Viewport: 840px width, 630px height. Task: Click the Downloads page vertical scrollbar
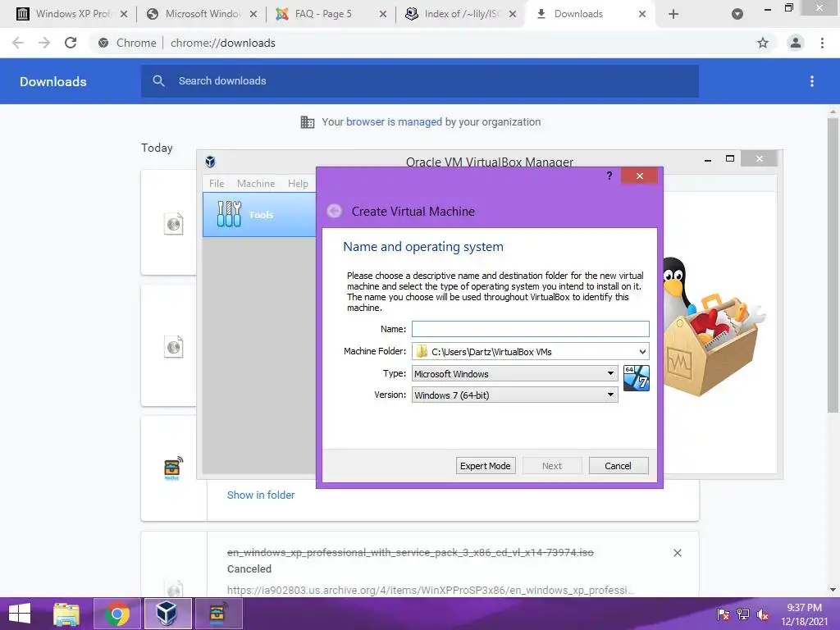[833, 265]
